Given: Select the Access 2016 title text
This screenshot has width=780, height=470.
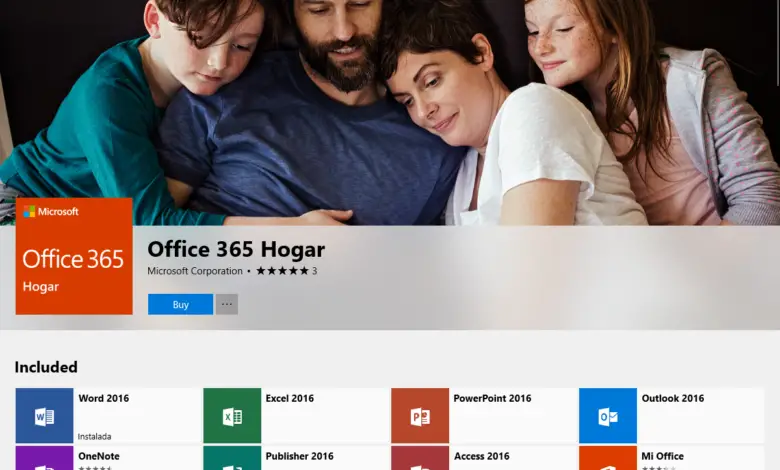Looking at the screenshot, I should [x=482, y=456].
